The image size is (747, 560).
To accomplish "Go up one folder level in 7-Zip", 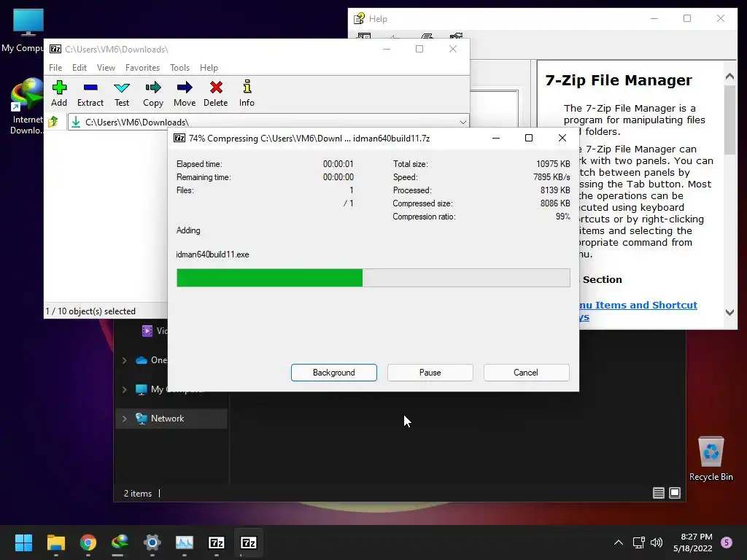I will (x=53, y=122).
